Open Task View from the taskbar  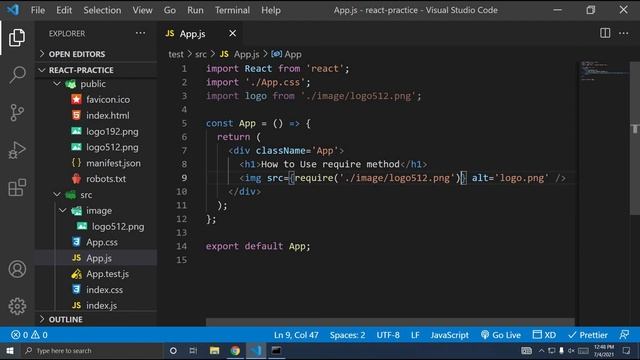tap(193, 351)
